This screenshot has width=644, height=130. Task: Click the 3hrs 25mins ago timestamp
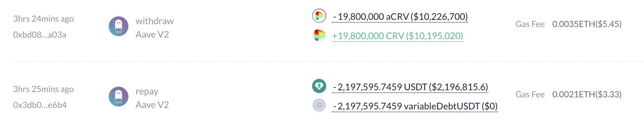pyautogui.click(x=44, y=89)
